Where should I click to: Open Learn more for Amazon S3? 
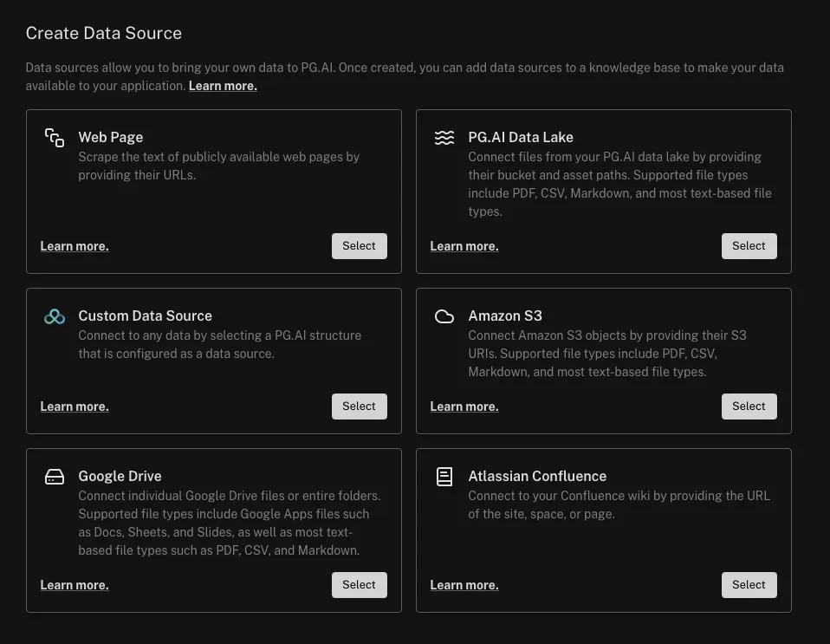[464, 407]
